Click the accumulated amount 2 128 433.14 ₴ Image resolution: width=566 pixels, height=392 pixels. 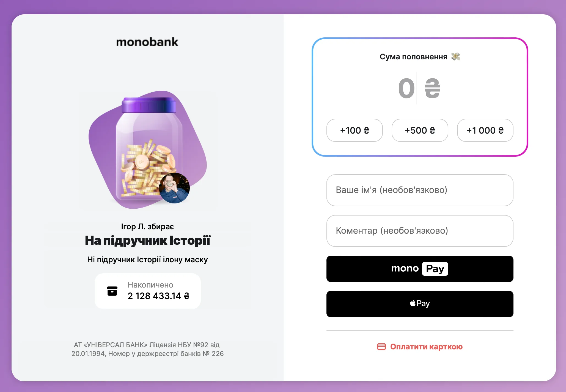pyautogui.click(x=158, y=296)
